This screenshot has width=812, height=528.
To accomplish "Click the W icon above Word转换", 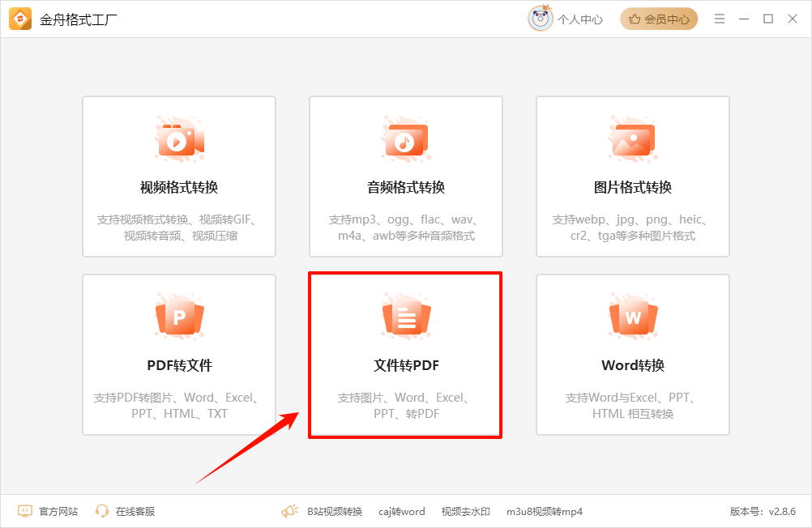I will (632, 317).
